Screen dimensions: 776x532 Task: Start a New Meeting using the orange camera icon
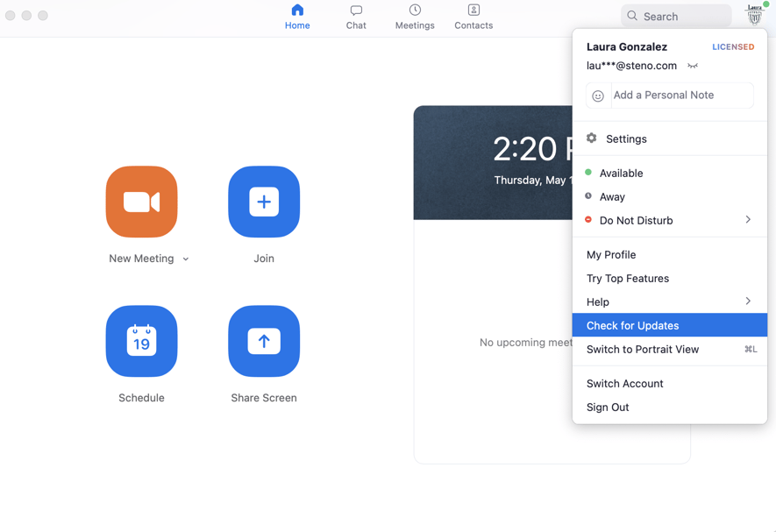click(141, 202)
